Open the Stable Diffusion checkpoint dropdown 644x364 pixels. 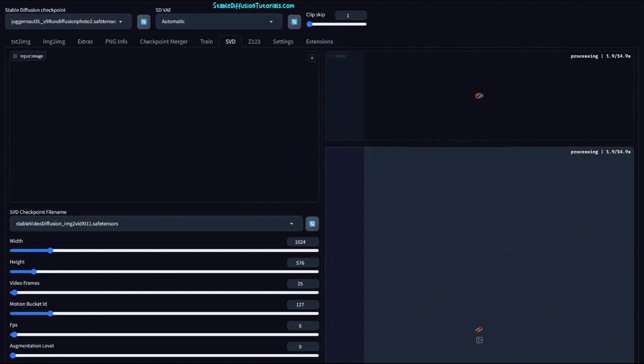click(x=68, y=22)
